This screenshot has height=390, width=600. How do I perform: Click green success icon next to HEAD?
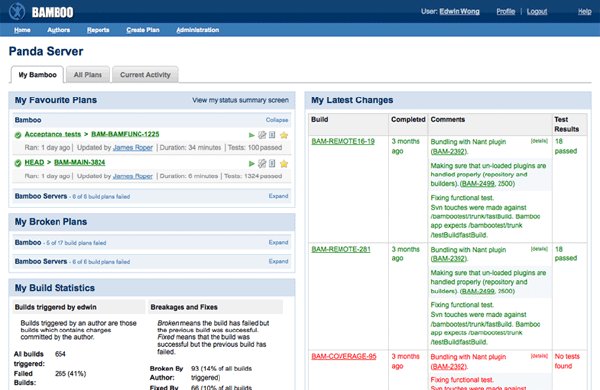[18, 163]
